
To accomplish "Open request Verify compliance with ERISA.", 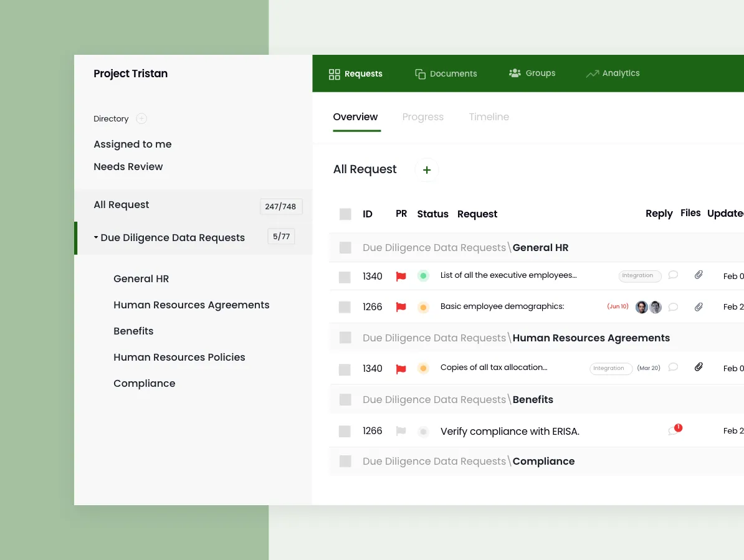I will 510,432.
